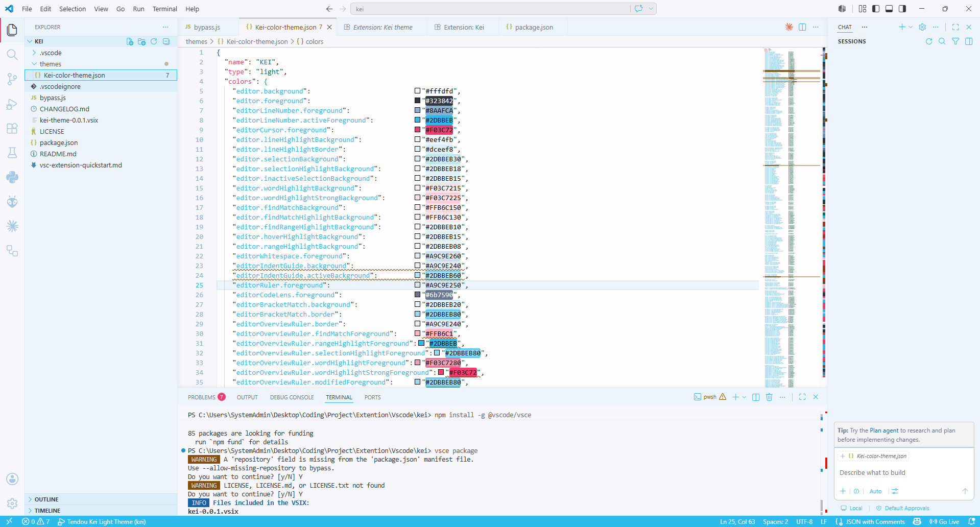Click the Tendou Kei Light Theme status item
This screenshot has height=527, width=980.
coord(102,521)
